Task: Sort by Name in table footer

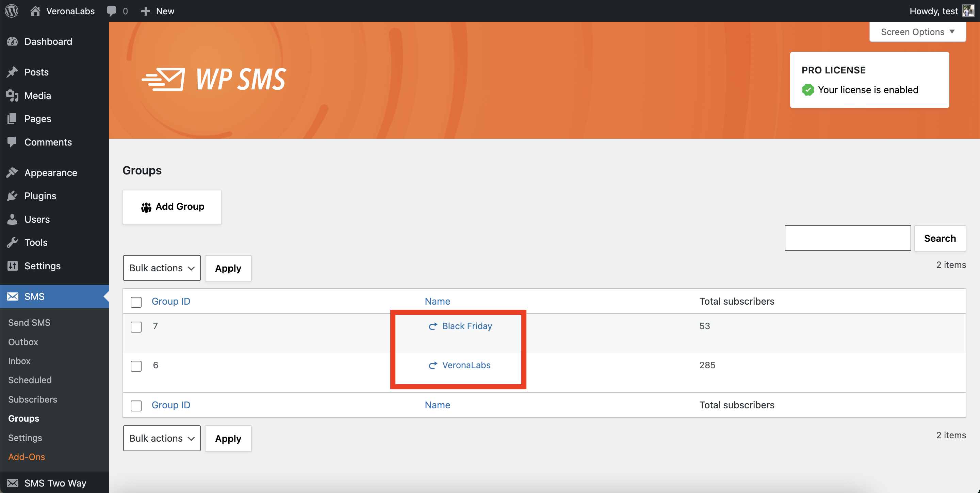Action: point(438,405)
